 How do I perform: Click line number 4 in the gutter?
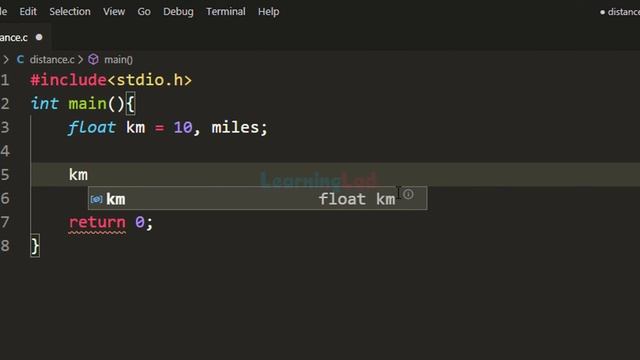(5, 151)
